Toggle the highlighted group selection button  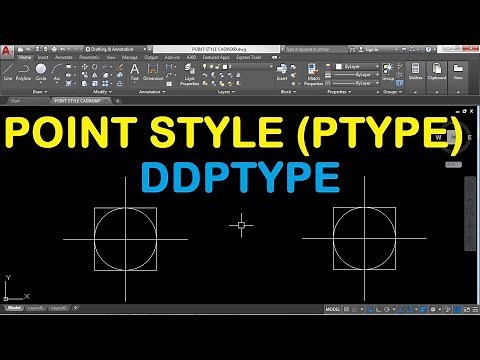(400, 83)
